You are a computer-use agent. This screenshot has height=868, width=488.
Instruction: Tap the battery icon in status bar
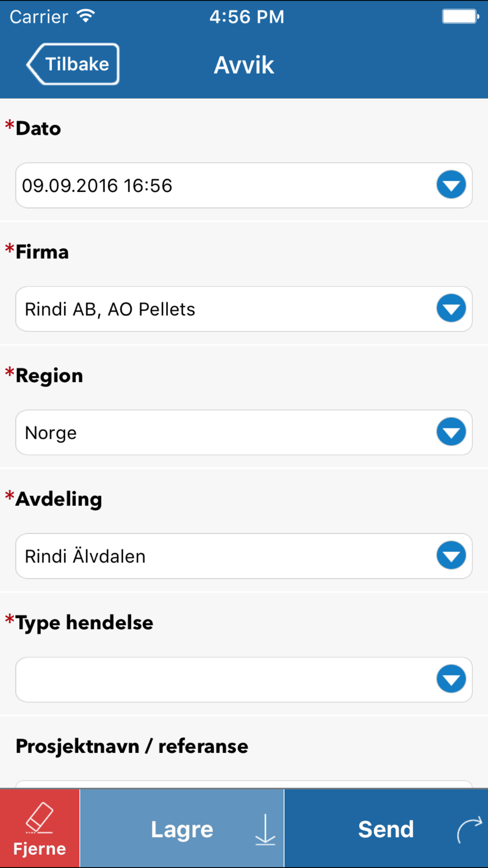click(x=460, y=16)
